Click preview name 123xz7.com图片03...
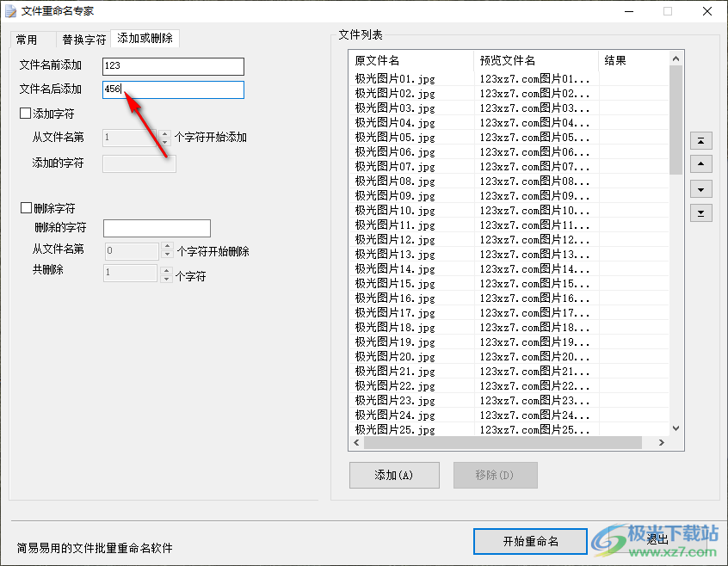Viewport: 728px width, 566px height. point(534,108)
